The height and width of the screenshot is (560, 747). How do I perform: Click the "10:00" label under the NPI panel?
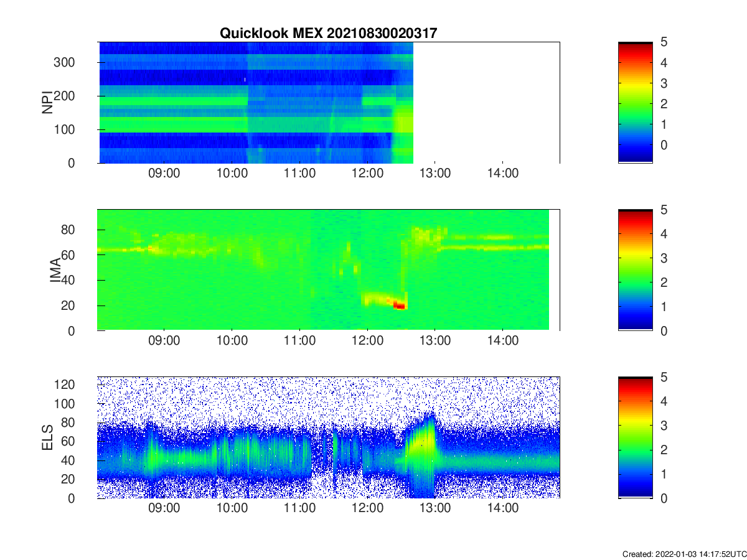click(232, 174)
